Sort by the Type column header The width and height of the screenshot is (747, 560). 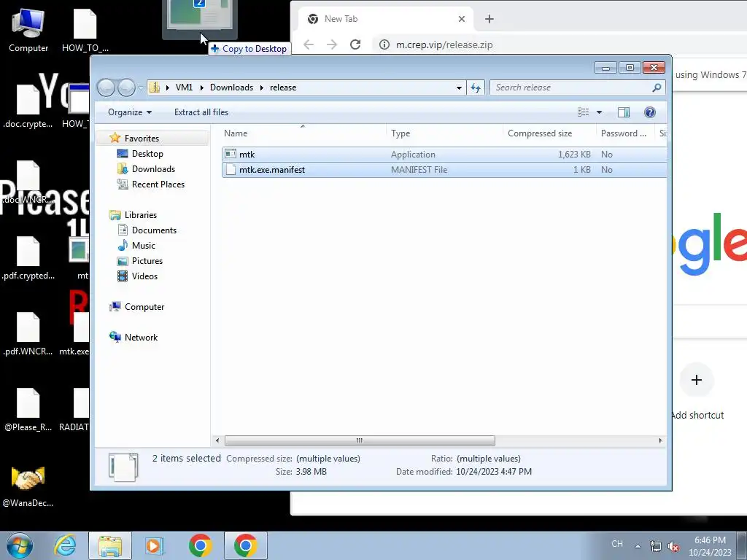[x=445, y=133]
